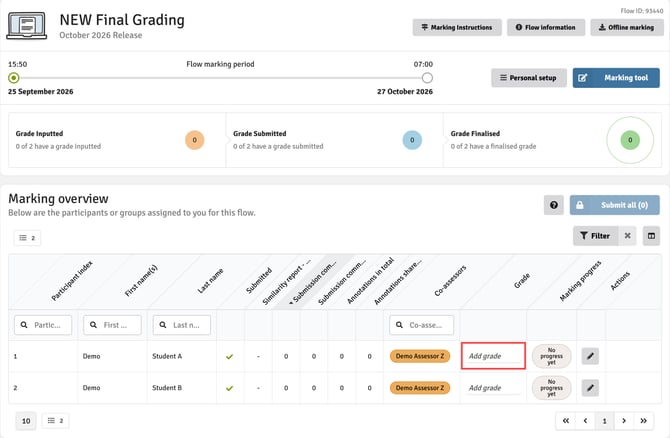The width and height of the screenshot is (670, 438).
Task: Click the timeline end marker
Action: 427,78
